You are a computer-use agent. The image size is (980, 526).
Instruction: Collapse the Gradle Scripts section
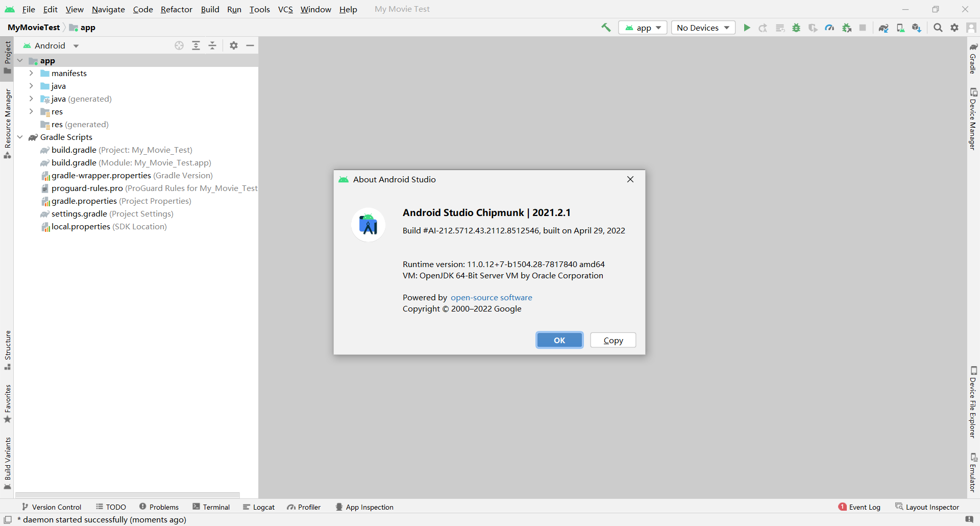(20, 137)
